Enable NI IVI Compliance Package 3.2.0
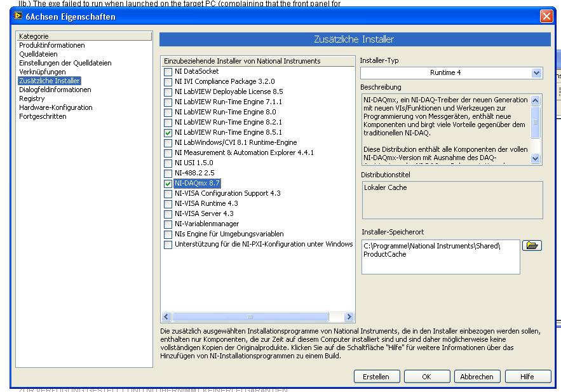The height and width of the screenshot is (392, 561). point(168,82)
